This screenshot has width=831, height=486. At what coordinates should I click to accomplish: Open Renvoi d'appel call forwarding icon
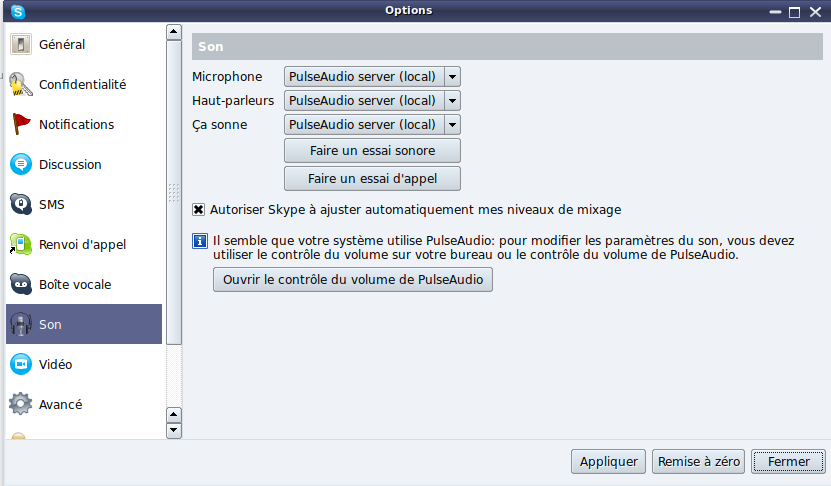coord(21,244)
